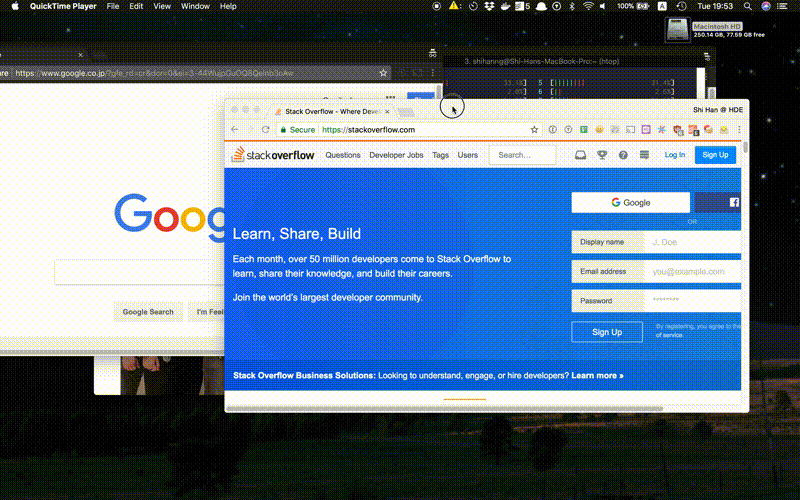The width and height of the screenshot is (800, 500).
Task: Open the Chrome three-dot menu in Stack Overflow window
Action: click(x=739, y=130)
